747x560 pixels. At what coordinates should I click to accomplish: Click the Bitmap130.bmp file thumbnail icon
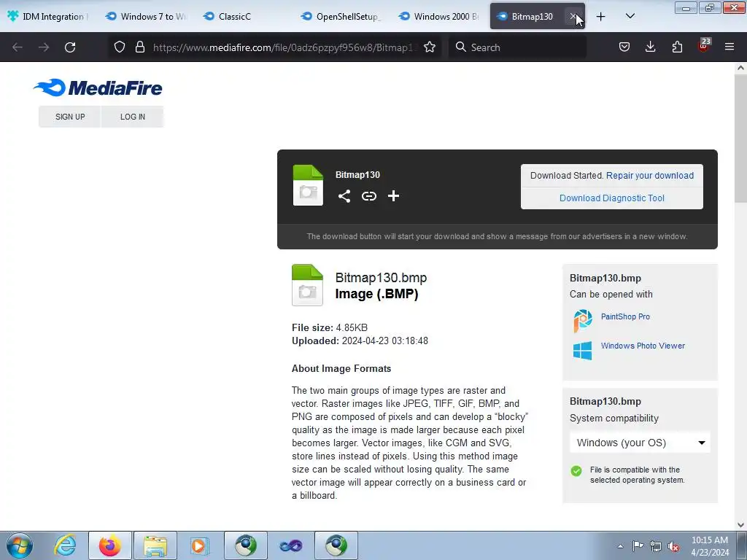coord(307,285)
